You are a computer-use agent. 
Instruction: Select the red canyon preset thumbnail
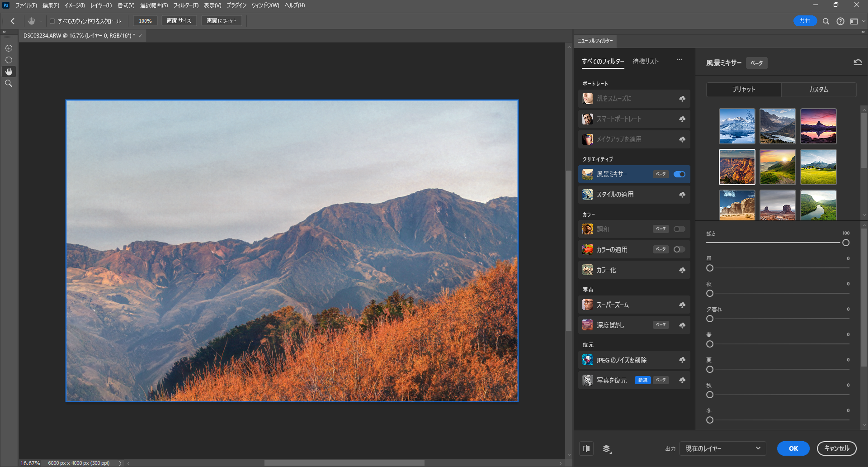[x=737, y=167]
